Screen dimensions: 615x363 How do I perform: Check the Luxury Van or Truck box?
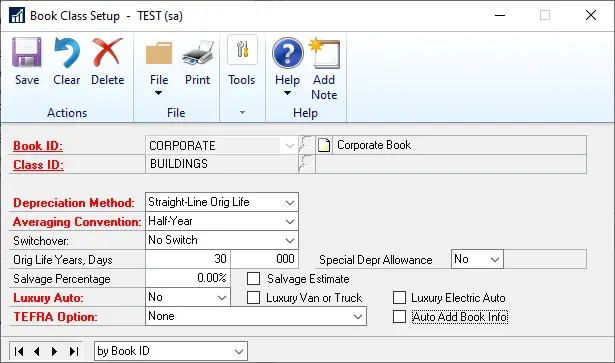pos(253,298)
